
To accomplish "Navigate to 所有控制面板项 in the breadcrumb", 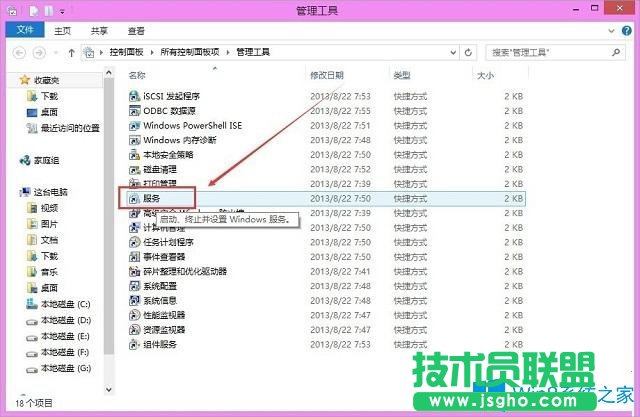I will 190,52.
